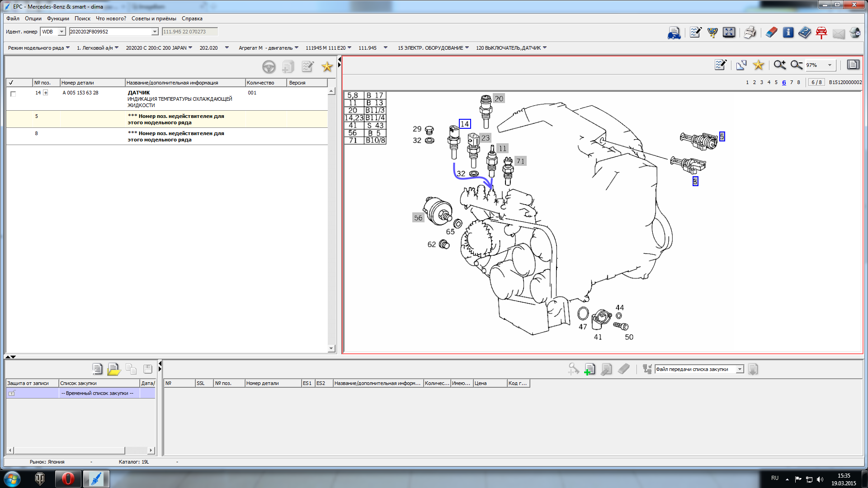Open the Функции menu
868x488 pixels.
[58, 19]
